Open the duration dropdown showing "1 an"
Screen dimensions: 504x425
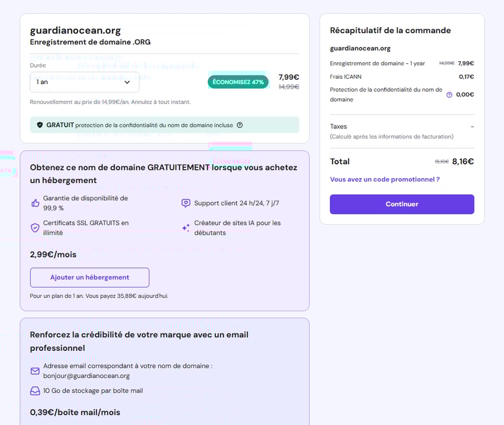84,81
